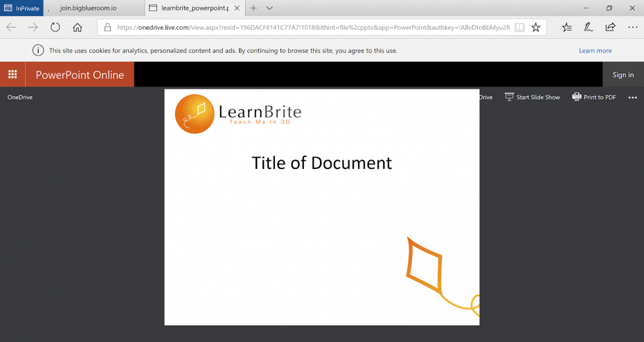The image size is (644, 342).
Task: Open the browser home page icon
Action: 78,28
